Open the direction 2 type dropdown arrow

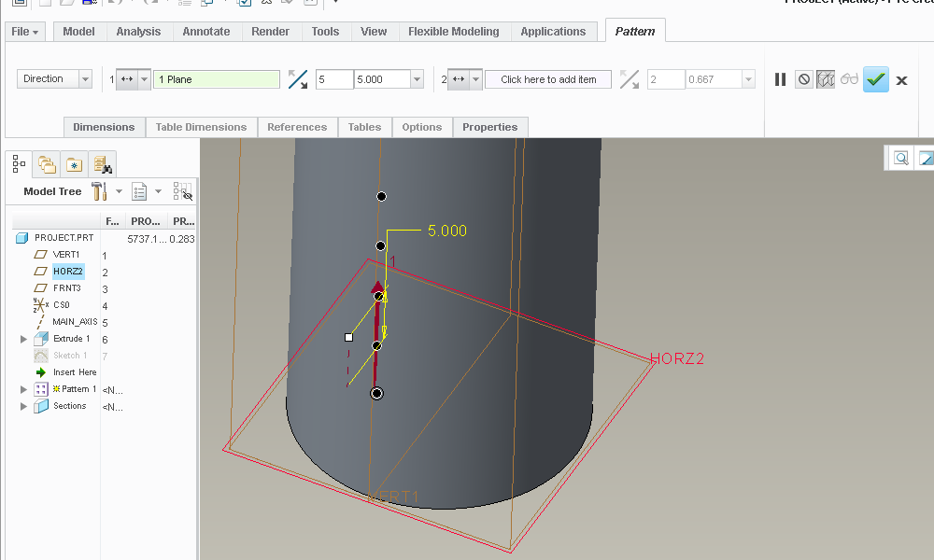[475, 79]
